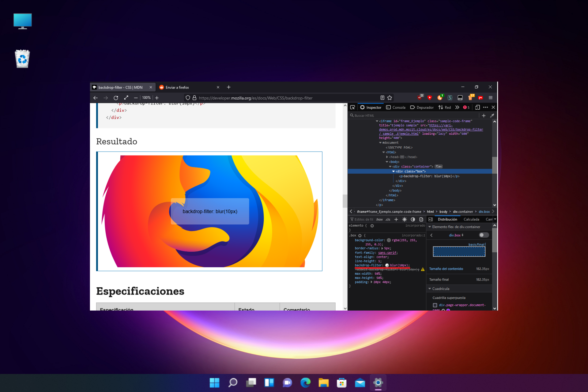Zoom out with the minus button
Image resolution: width=588 pixels, height=392 pixels.
(136, 98)
